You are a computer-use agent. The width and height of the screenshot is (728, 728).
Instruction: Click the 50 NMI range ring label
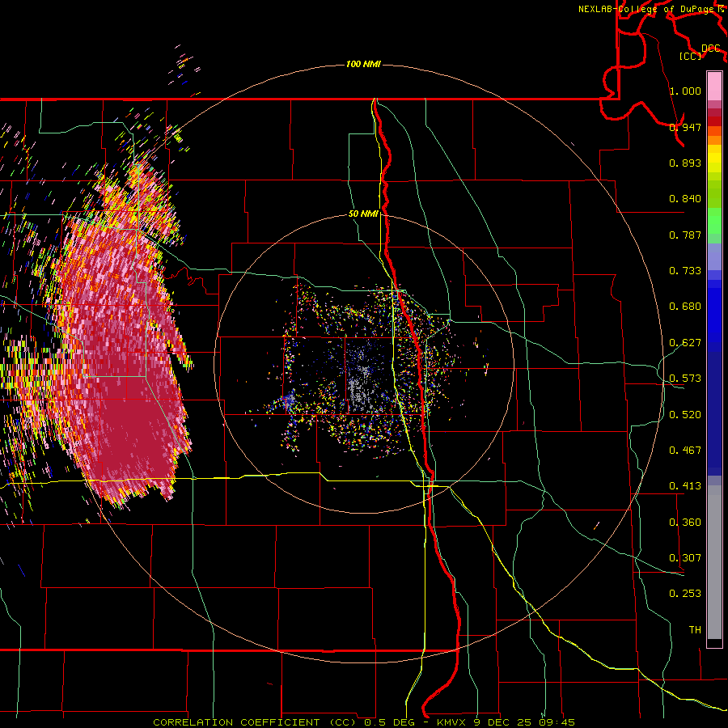pyautogui.click(x=363, y=214)
